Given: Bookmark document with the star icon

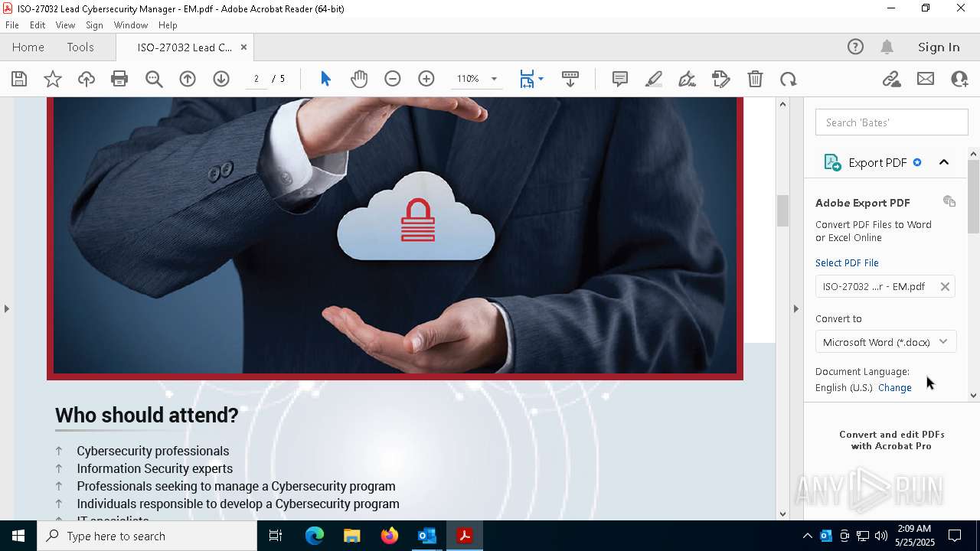Looking at the screenshot, I should tap(53, 79).
